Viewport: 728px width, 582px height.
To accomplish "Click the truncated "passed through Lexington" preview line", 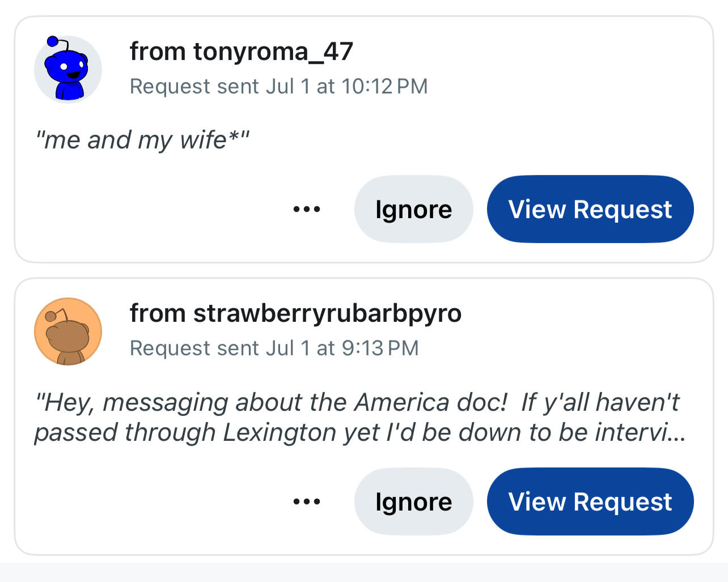I will point(359,432).
